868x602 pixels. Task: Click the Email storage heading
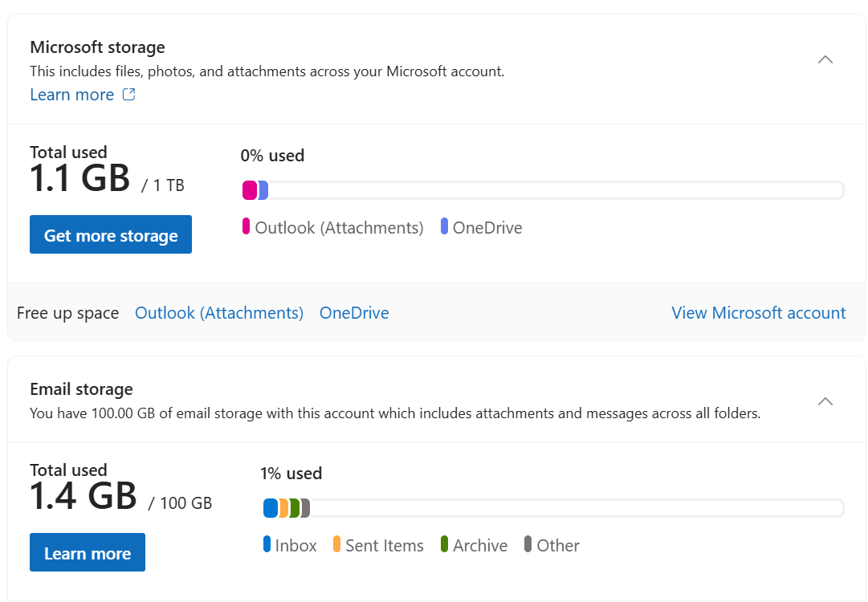click(x=81, y=389)
